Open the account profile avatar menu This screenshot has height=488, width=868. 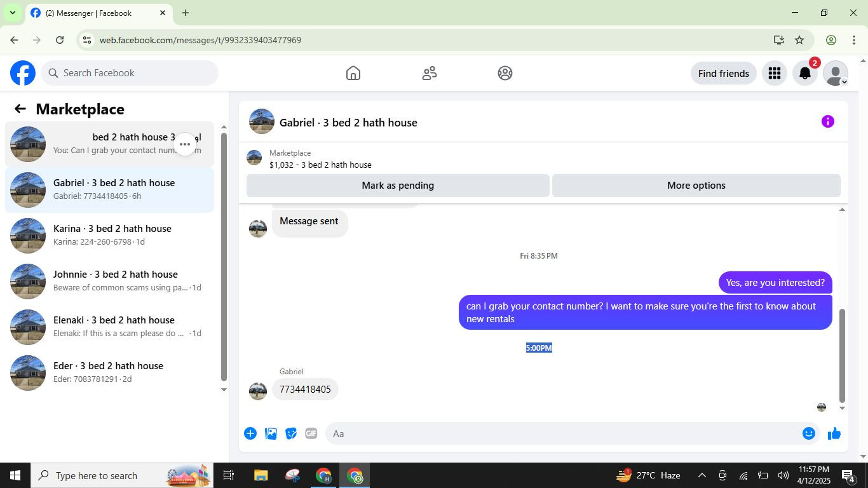(x=836, y=73)
